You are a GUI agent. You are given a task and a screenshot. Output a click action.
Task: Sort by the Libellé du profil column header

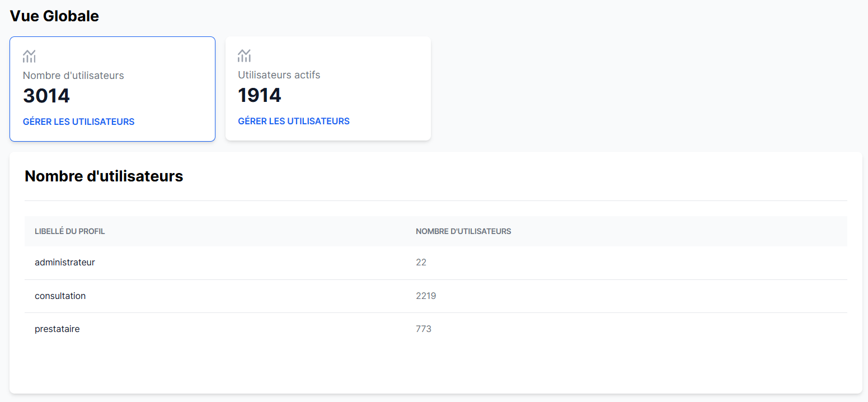point(70,231)
